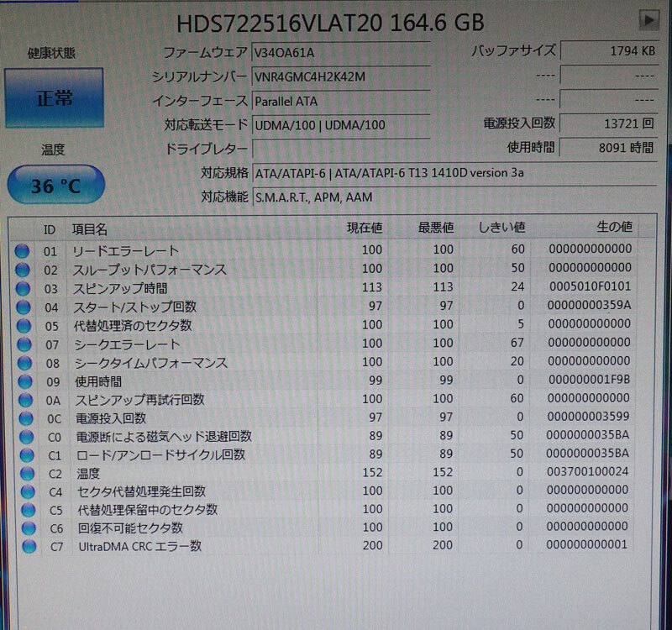Image resolution: width=672 pixels, height=630 pixels.
Task: Click current value 152 in temperature row
Action: [x=372, y=472]
